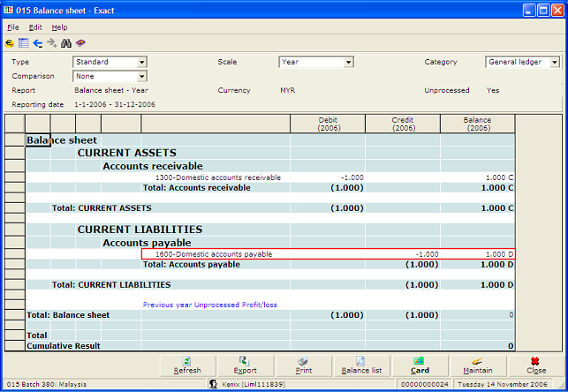This screenshot has height=392, width=568.
Task: Click Previous year Unprocessed Profit/loss link
Action: [x=209, y=305]
